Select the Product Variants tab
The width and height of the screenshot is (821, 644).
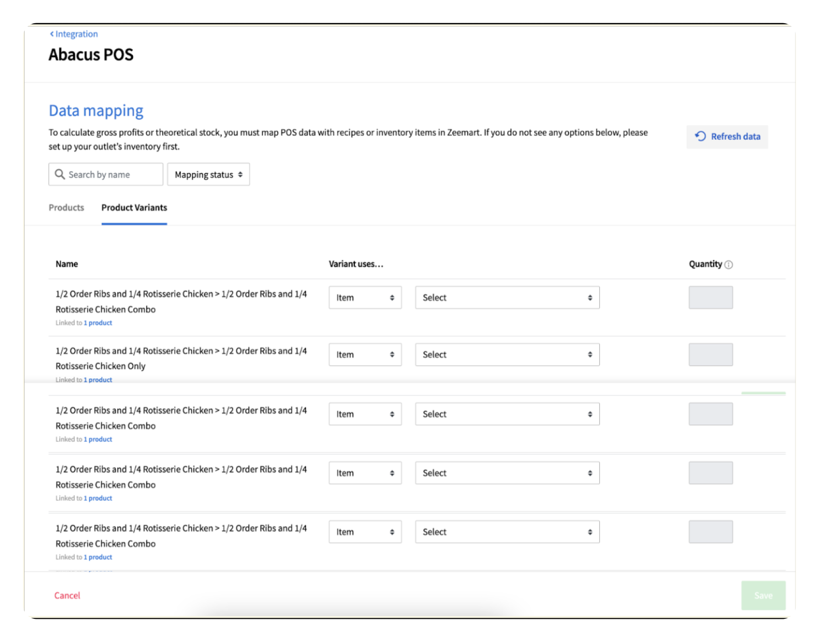point(134,207)
